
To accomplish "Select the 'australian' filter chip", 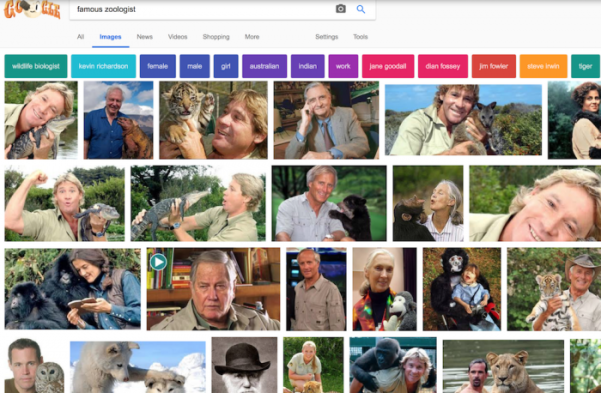I will click(x=264, y=66).
